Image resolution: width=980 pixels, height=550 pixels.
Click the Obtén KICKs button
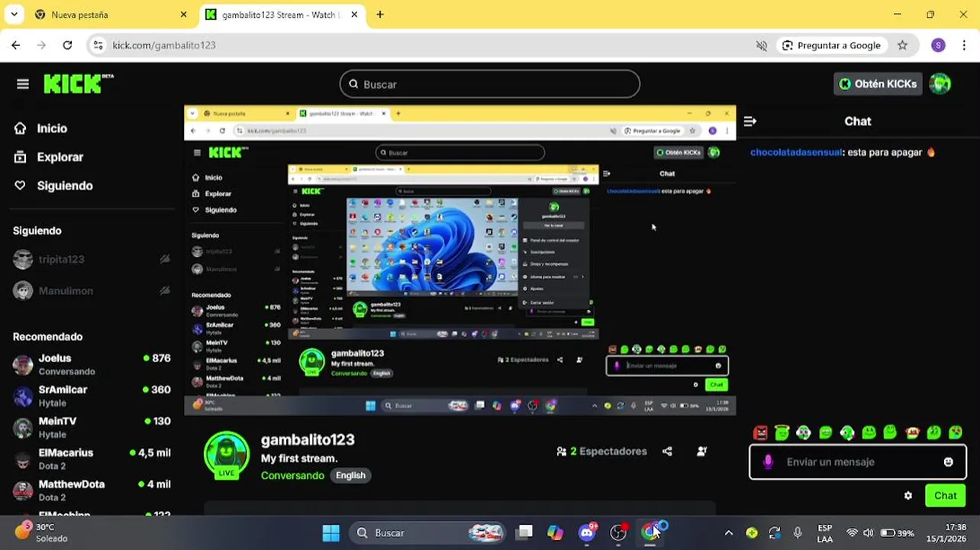(878, 84)
